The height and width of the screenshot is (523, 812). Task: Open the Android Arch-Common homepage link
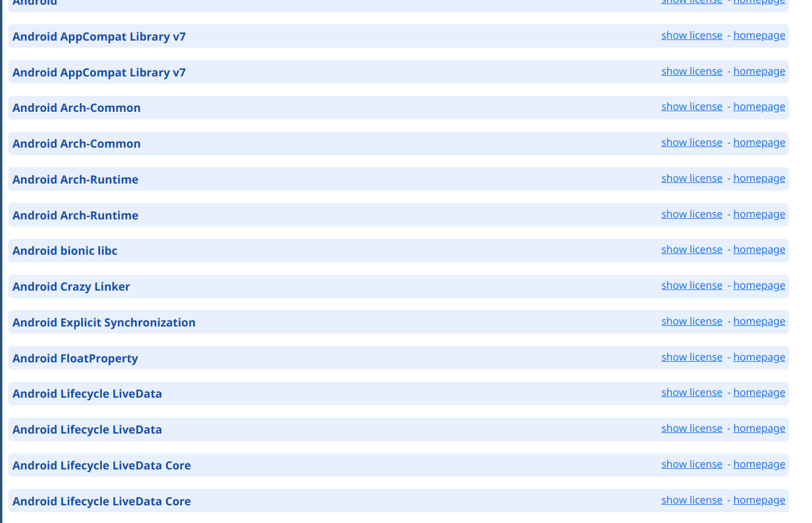tap(759, 106)
